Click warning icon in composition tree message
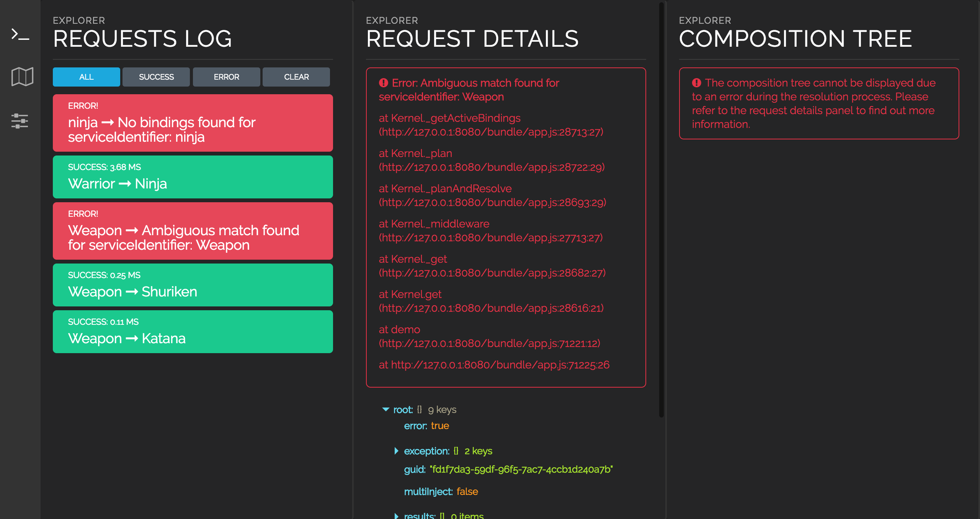 point(696,83)
